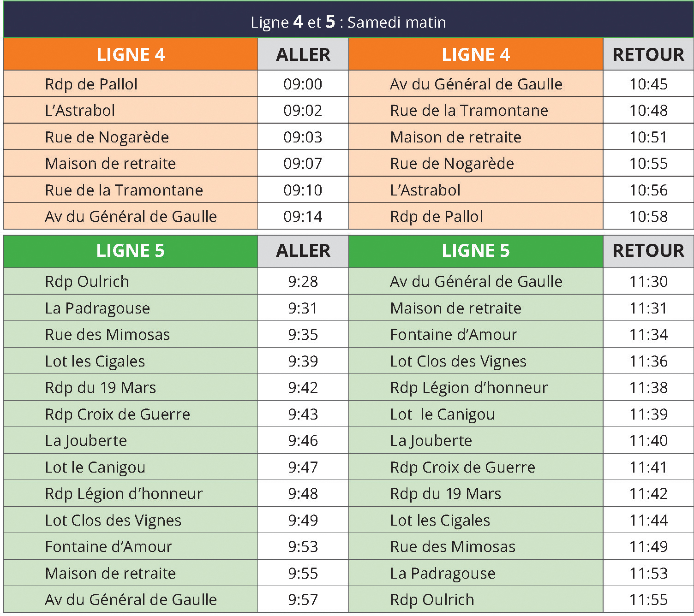
Task: Select Rue de Nogarède at 10:55
Action: pyautogui.click(x=452, y=163)
